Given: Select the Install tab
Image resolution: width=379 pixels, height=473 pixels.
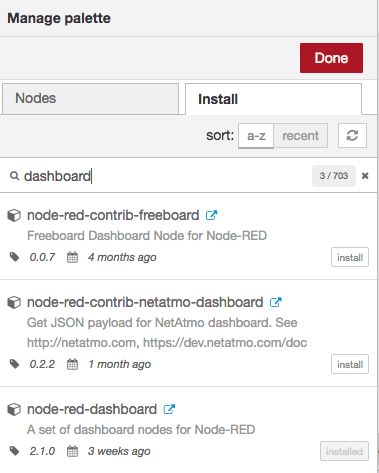Looking at the screenshot, I should (273, 99).
